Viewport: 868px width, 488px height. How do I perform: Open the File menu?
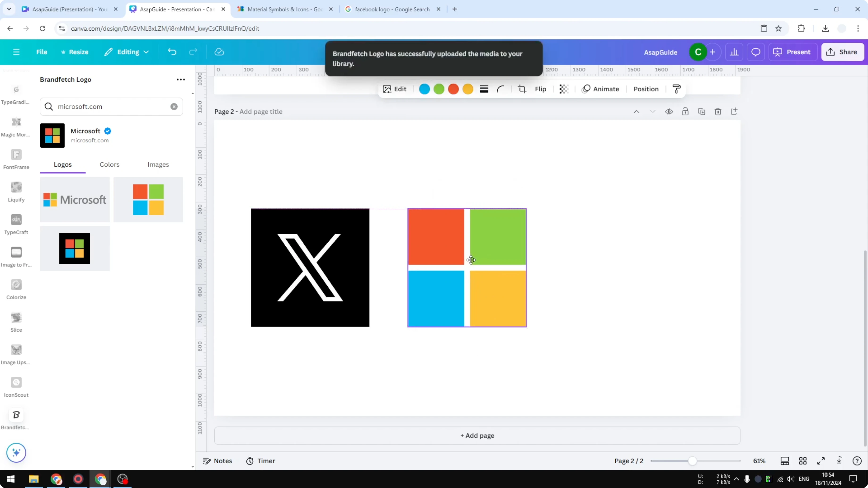click(x=42, y=52)
